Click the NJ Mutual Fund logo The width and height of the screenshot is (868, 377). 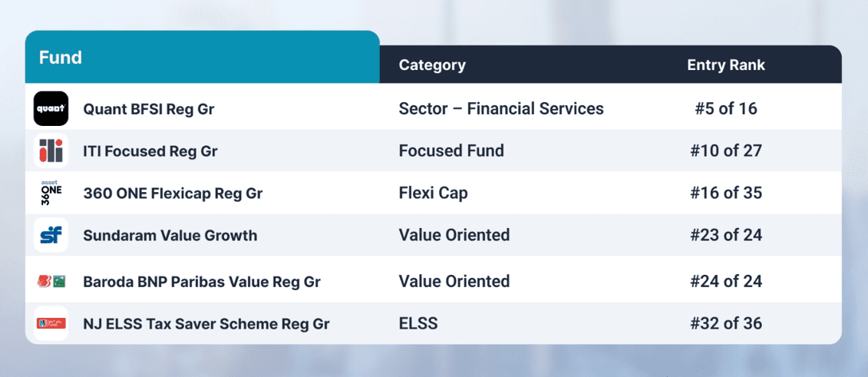[x=51, y=323]
